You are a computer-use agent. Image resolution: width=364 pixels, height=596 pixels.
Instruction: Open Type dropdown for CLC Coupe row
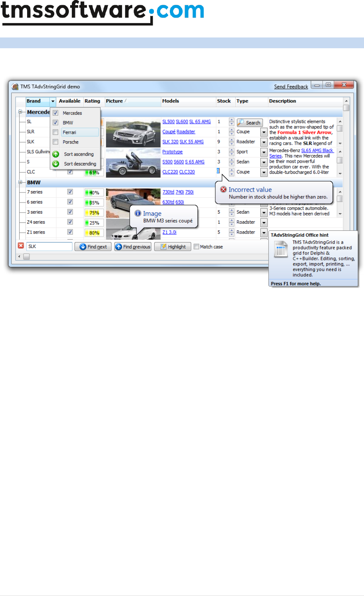pos(264,172)
